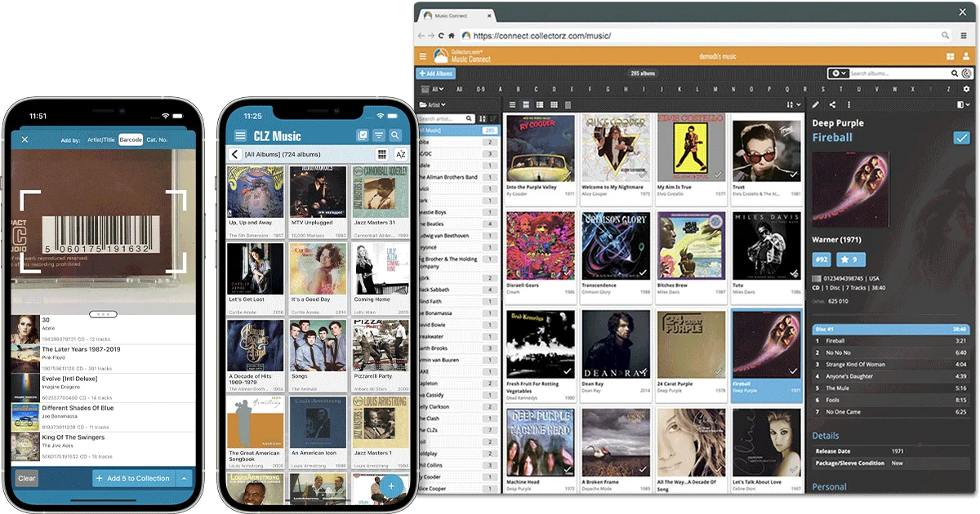The width and height of the screenshot is (980, 514).
Task: Open the sort order dropdown above album grid
Action: [793, 104]
